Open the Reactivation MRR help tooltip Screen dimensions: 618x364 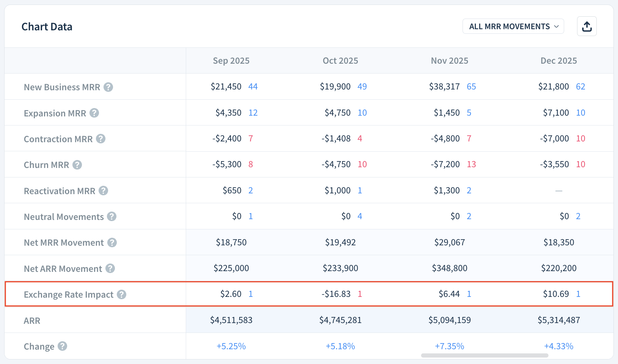click(x=104, y=190)
